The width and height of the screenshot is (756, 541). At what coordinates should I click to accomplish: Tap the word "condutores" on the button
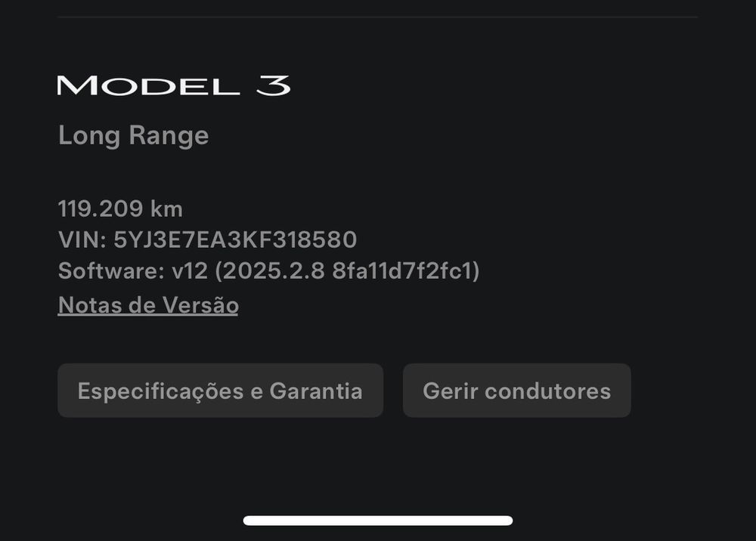[x=547, y=391]
